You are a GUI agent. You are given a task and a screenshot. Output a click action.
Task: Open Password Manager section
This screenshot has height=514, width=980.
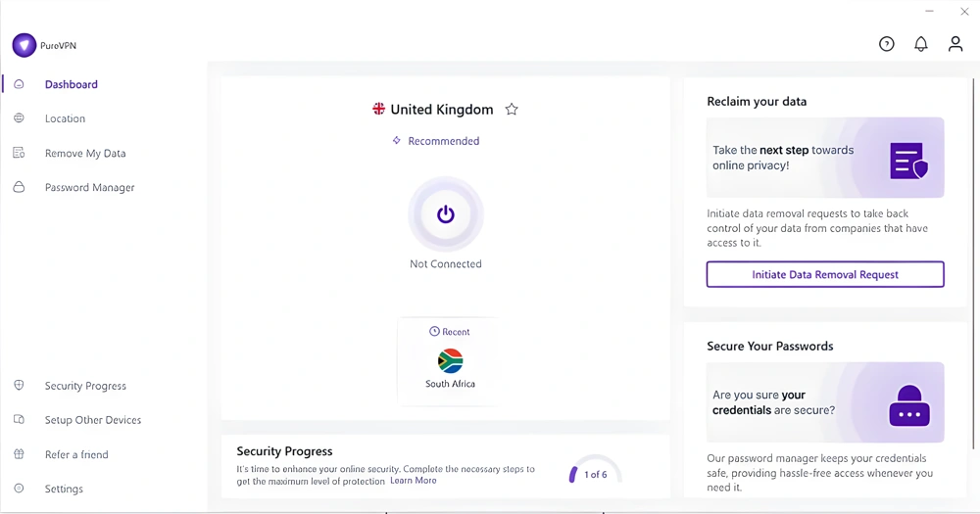[x=89, y=187]
